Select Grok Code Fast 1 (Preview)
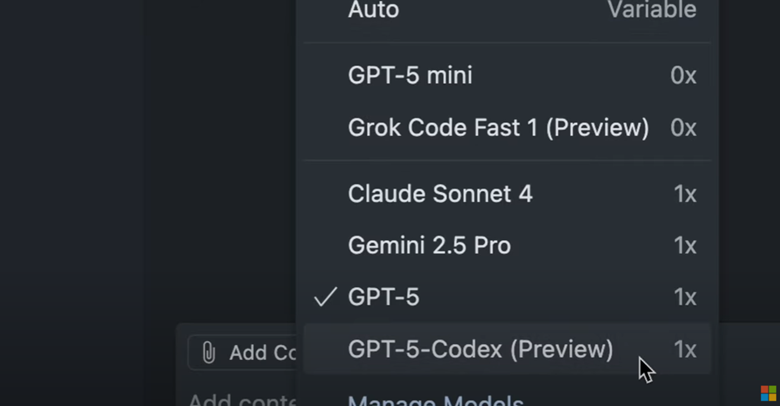 pos(498,127)
